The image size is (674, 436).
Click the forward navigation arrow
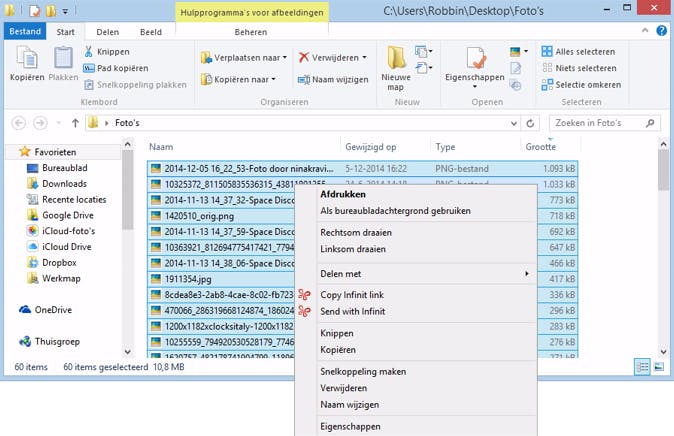click(x=40, y=123)
